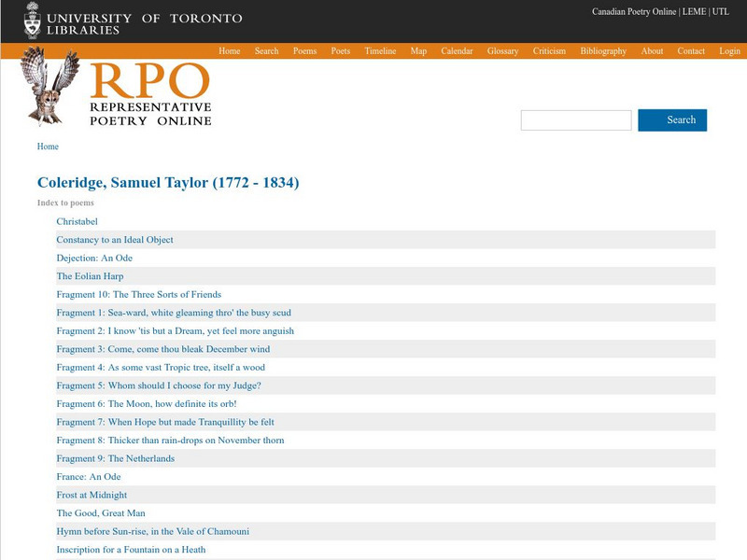Open the poem The Eolian Harp

click(x=90, y=276)
